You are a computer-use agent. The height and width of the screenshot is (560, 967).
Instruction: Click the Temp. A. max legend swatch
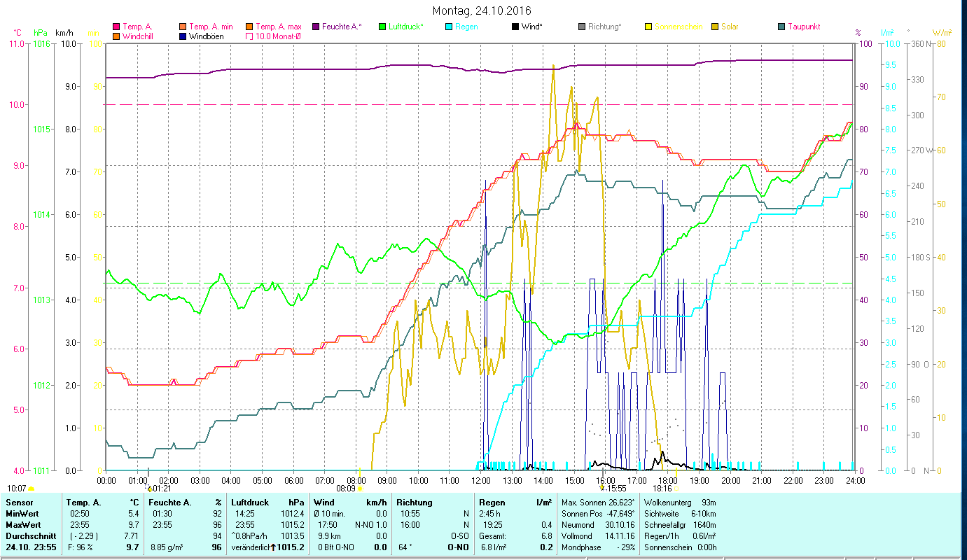(248, 27)
